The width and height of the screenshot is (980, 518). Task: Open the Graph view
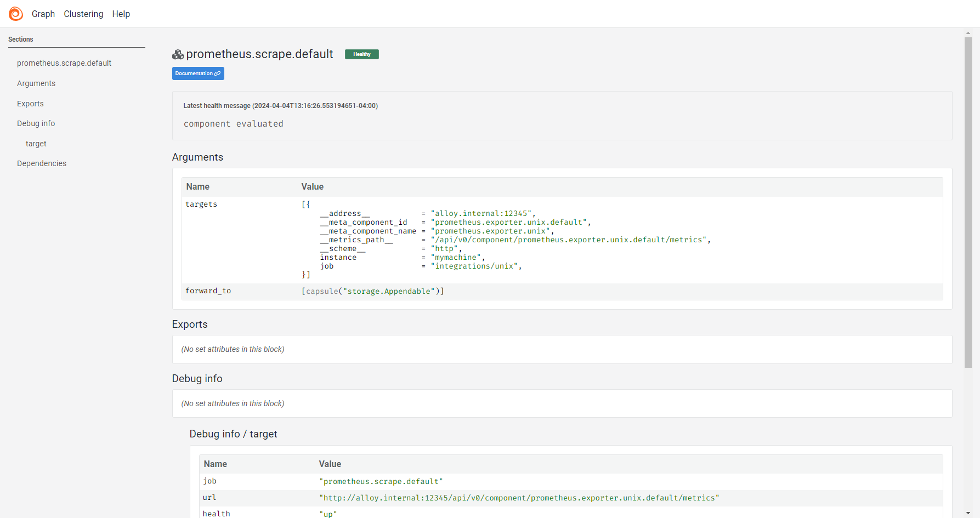[x=43, y=14]
